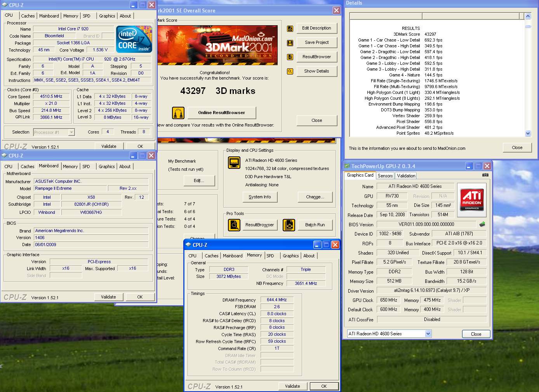Screen dimensions: 539x392
Task: Click the DRAM Frequency 644.4 MHz field
Action: pos(277,300)
